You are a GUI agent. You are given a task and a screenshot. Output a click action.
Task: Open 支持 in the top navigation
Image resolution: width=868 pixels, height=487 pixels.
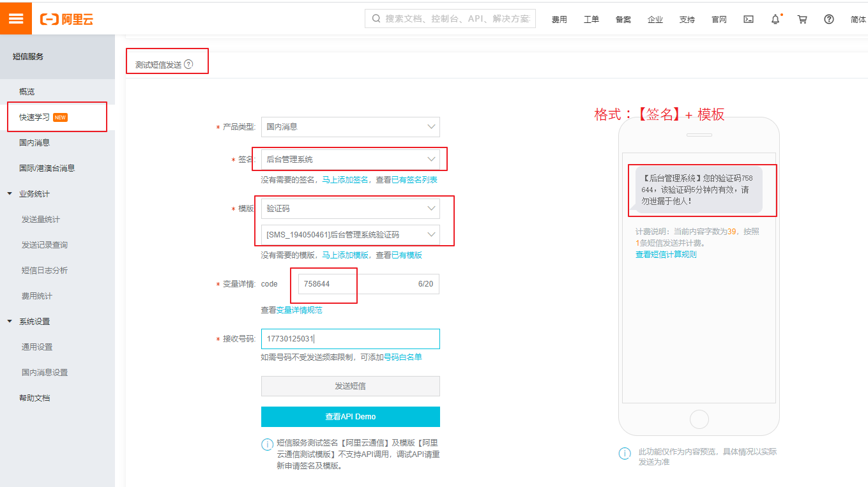[x=687, y=19]
